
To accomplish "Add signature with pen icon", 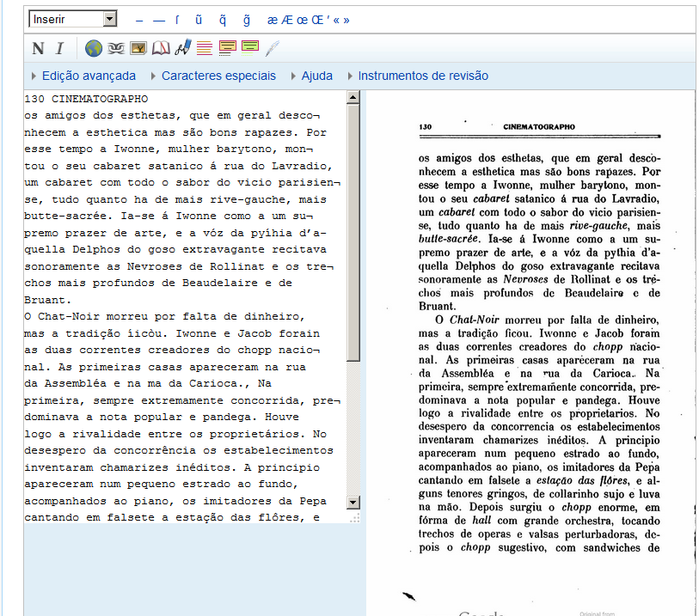I will coord(183,47).
